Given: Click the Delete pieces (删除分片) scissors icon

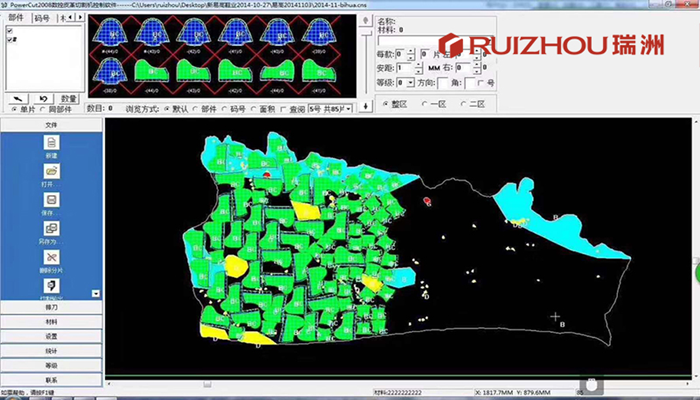Looking at the screenshot, I should pos(51,257).
